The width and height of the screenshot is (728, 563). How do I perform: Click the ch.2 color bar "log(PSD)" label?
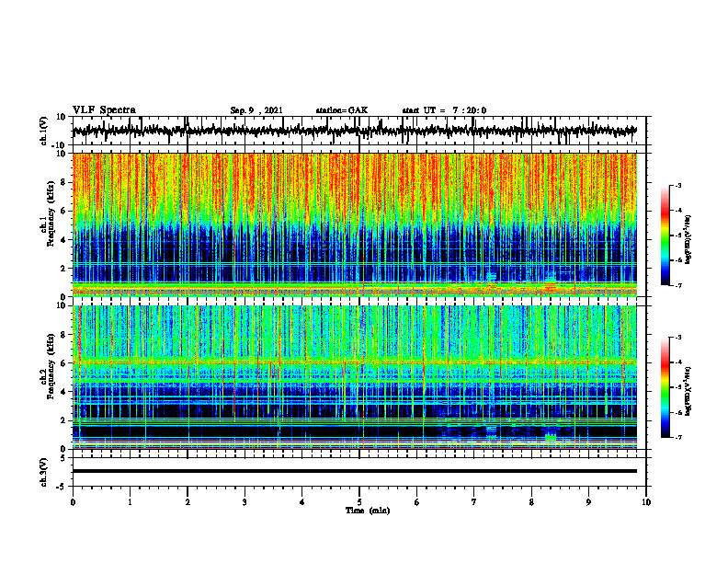(688, 391)
